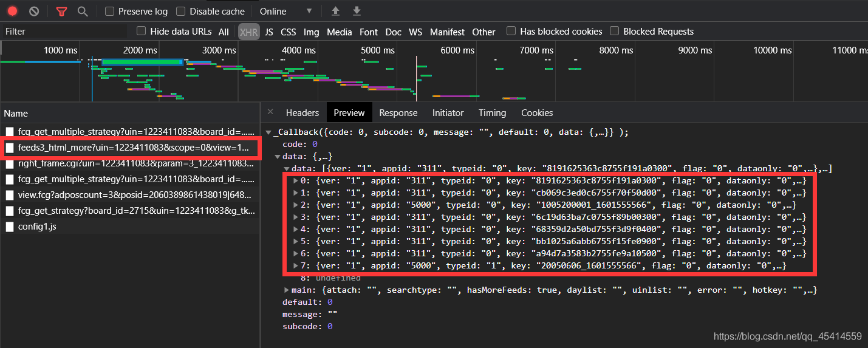Check Has blocked cookies
This screenshot has height=348, width=868.
[511, 31]
